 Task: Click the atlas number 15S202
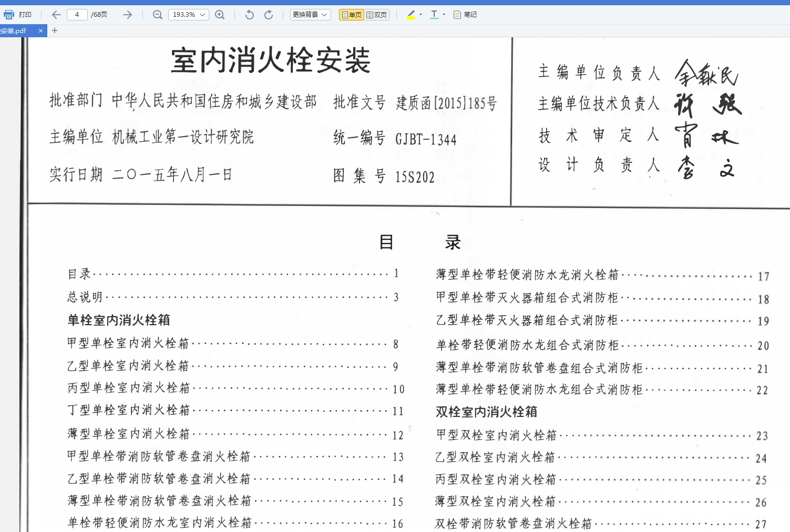(415, 178)
